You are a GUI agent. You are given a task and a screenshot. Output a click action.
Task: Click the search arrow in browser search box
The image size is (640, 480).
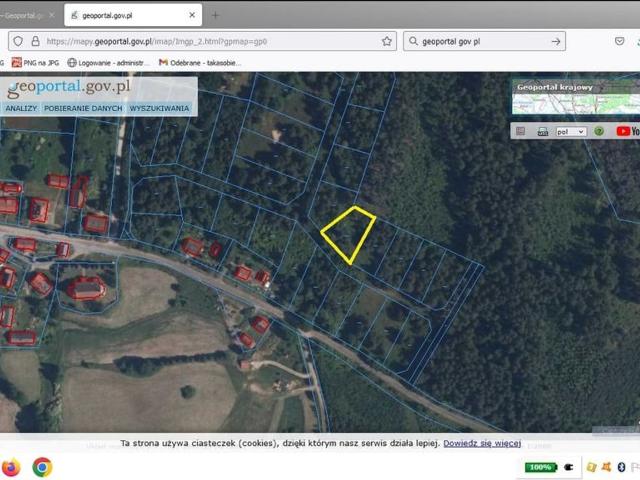pos(556,41)
